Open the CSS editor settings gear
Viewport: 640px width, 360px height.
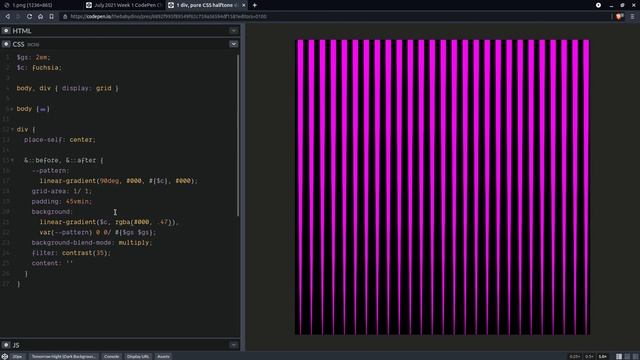coord(6,44)
